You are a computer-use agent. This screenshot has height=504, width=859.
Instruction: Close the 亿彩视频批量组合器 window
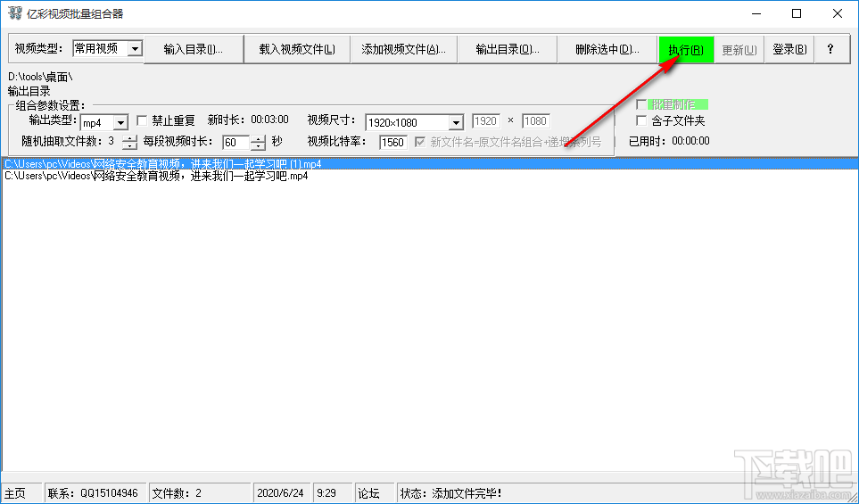[x=837, y=13]
